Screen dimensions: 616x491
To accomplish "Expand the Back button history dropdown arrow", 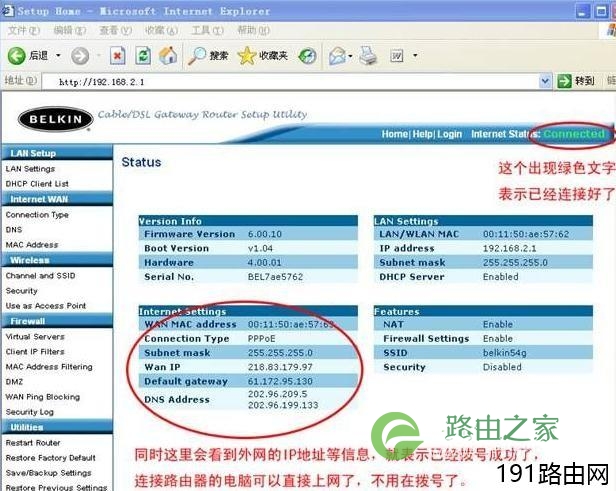I will 58,55.
